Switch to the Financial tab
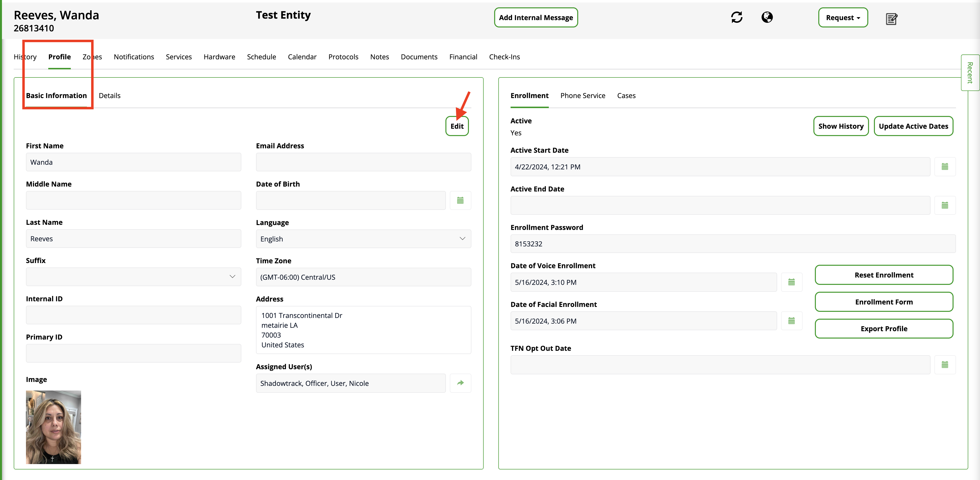980x480 pixels. [463, 57]
